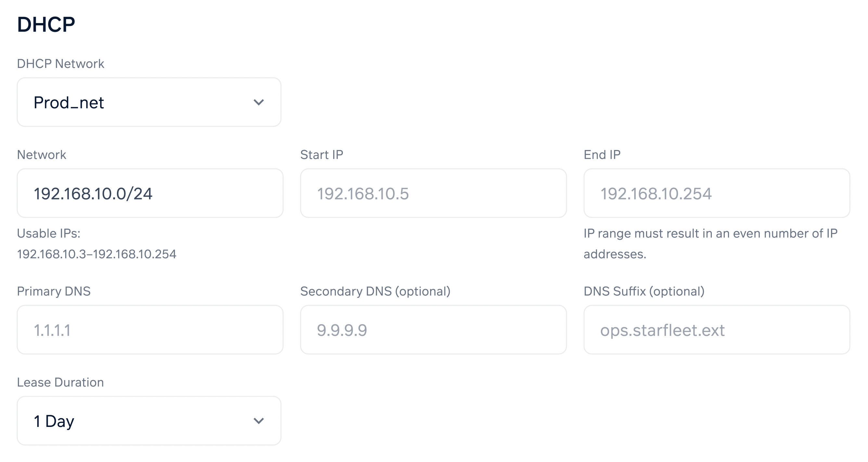
Task: Click the chevron icon in the 1 Day dropdown
Action: (x=259, y=420)
